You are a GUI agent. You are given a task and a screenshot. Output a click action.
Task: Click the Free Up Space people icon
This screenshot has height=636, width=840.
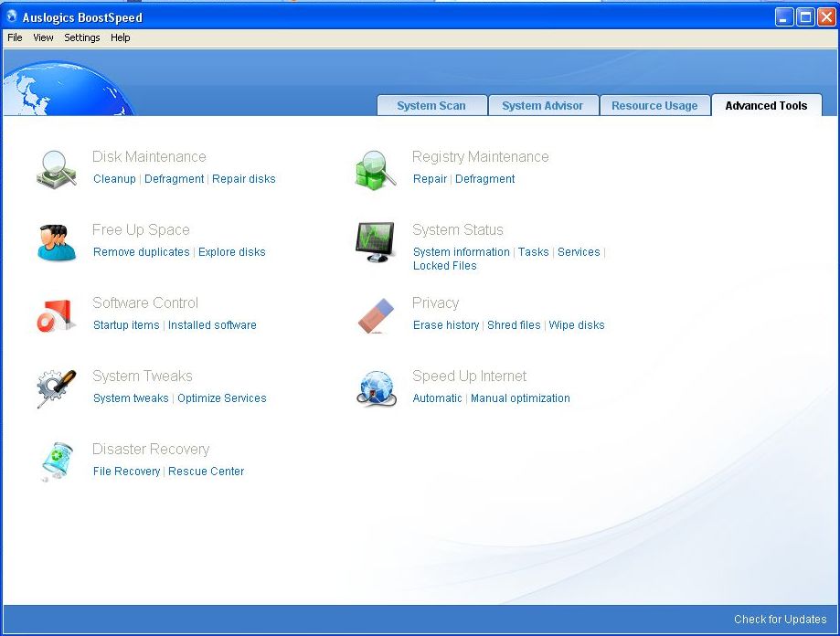(x=57, y=242)
